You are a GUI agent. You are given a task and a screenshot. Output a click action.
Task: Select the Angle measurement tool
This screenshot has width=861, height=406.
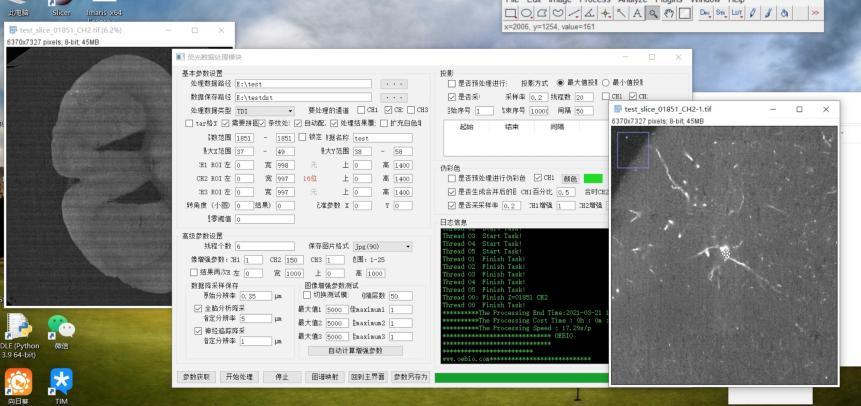click(587, 14)
